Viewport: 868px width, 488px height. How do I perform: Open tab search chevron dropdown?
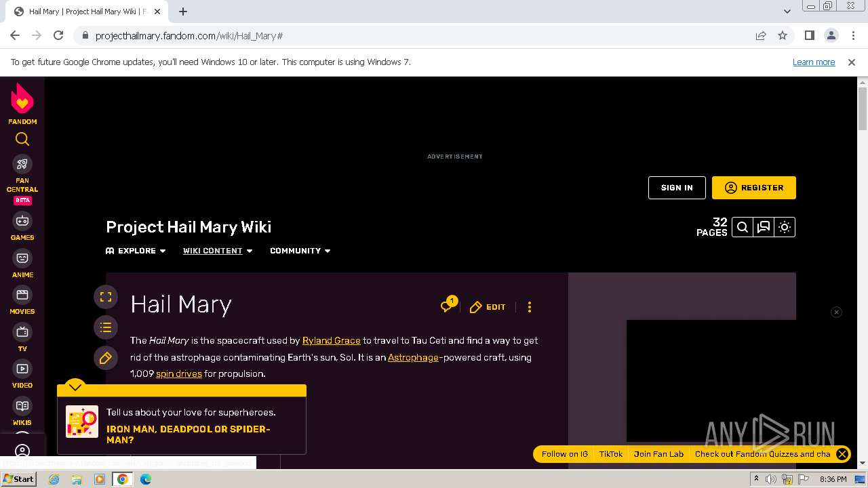[787, 12]
